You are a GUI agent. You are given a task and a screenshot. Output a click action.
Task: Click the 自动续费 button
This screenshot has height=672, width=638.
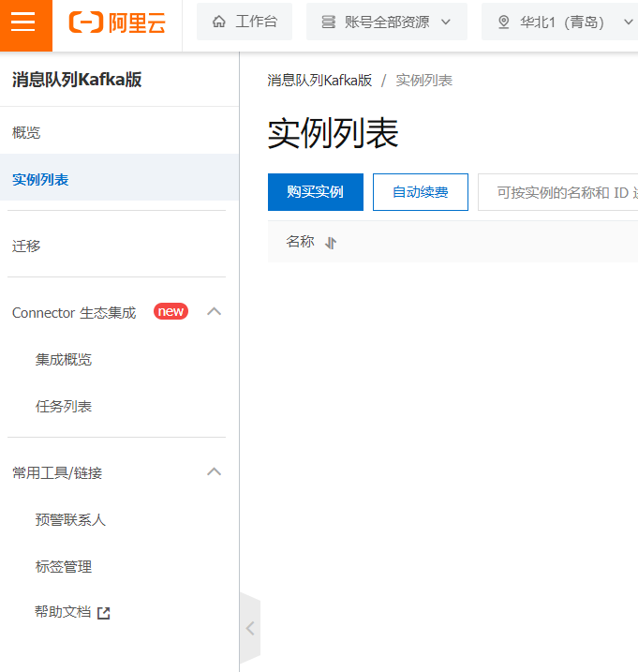coord(421,192)
